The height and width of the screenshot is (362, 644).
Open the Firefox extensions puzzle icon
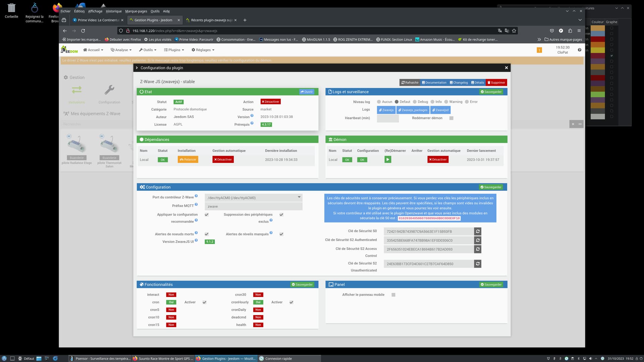(x=570, y=31)
